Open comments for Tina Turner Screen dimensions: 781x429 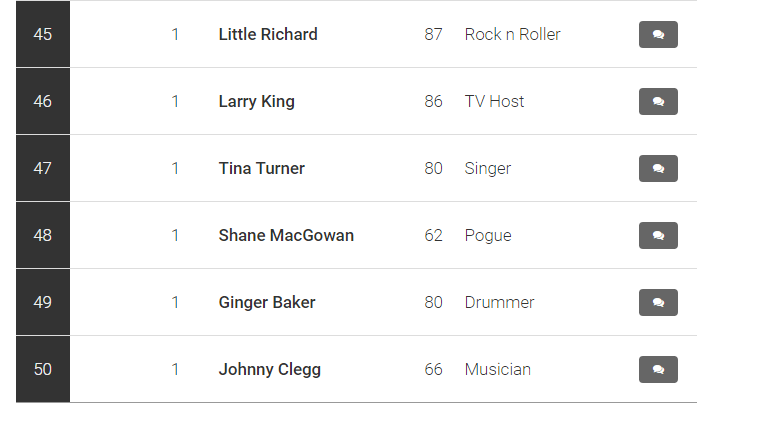click(658, 168)
